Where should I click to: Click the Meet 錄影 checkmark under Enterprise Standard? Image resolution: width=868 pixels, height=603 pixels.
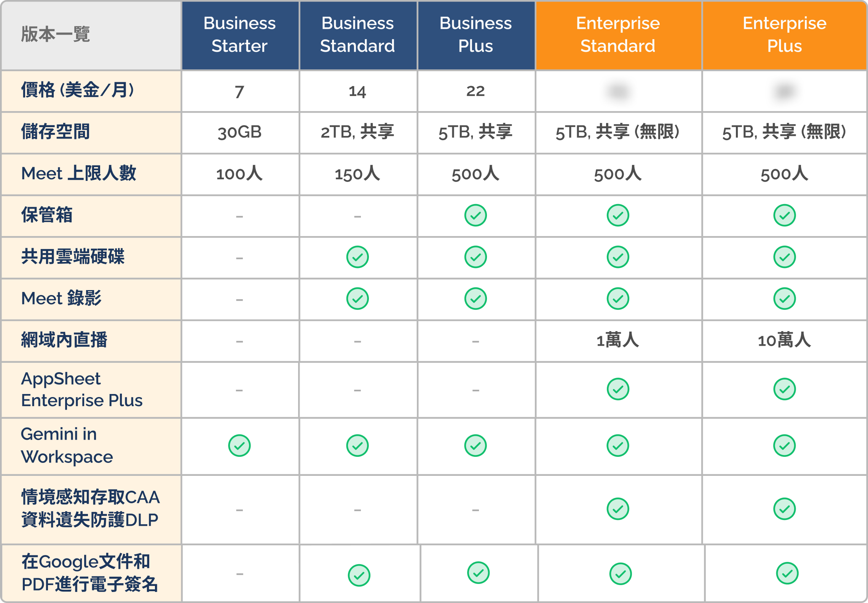coord(618,298)
